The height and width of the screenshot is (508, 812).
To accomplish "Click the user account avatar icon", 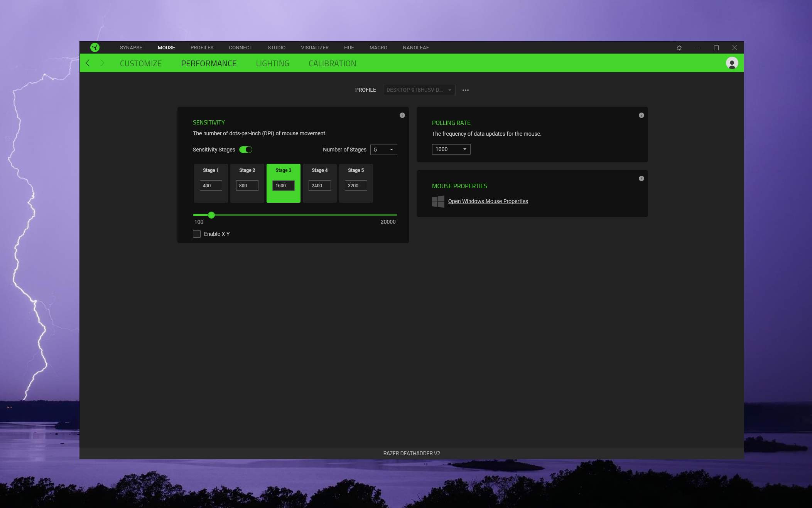I will pos(732,63).
